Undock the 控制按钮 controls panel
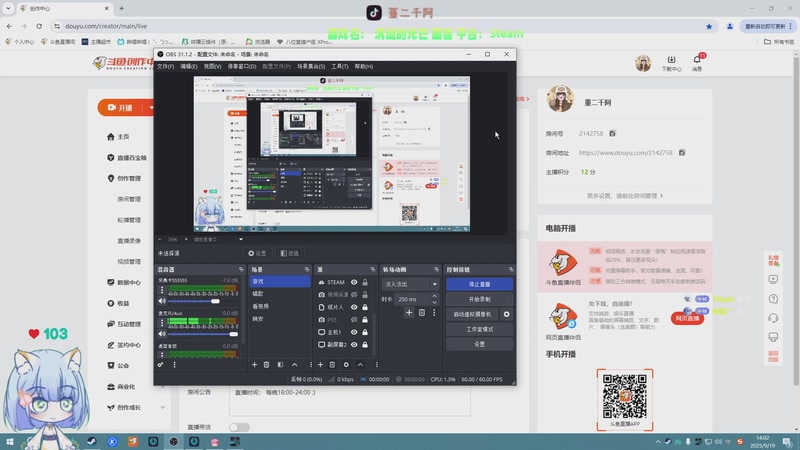This screenshot has height=450, width=800. click(511, 269)
